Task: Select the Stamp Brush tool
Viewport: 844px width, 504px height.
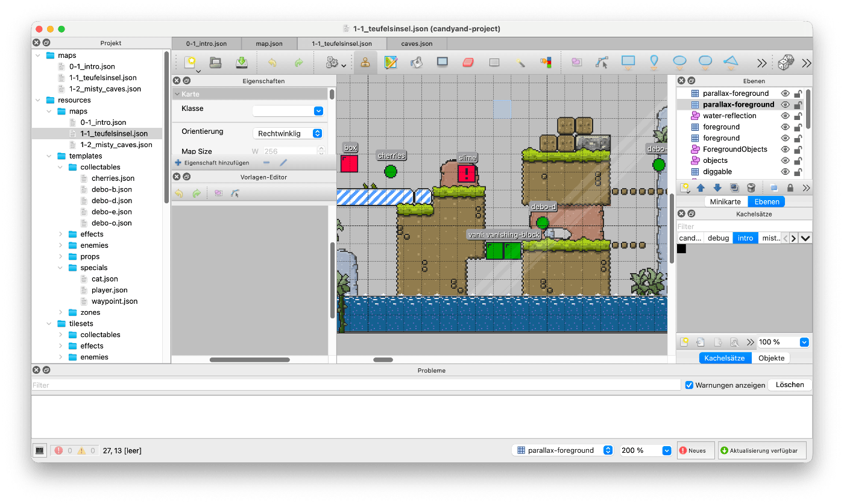Action: coord(365,62)
